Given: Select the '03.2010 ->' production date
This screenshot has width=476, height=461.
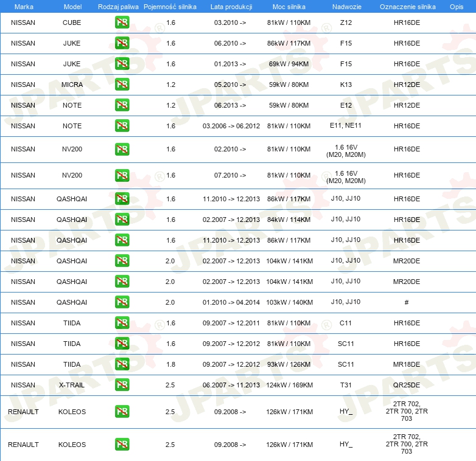Looking at the screenshot, I should pos(230,23).
